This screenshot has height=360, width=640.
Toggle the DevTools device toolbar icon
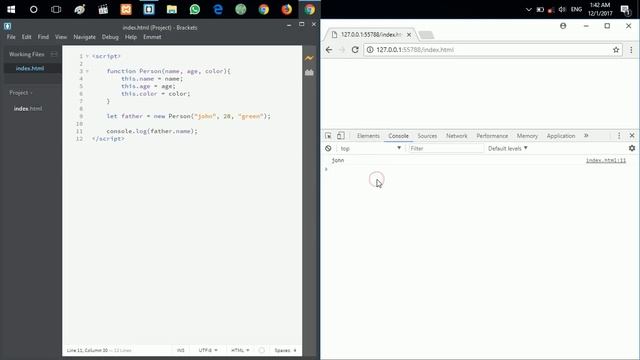(x=341, y=136)
